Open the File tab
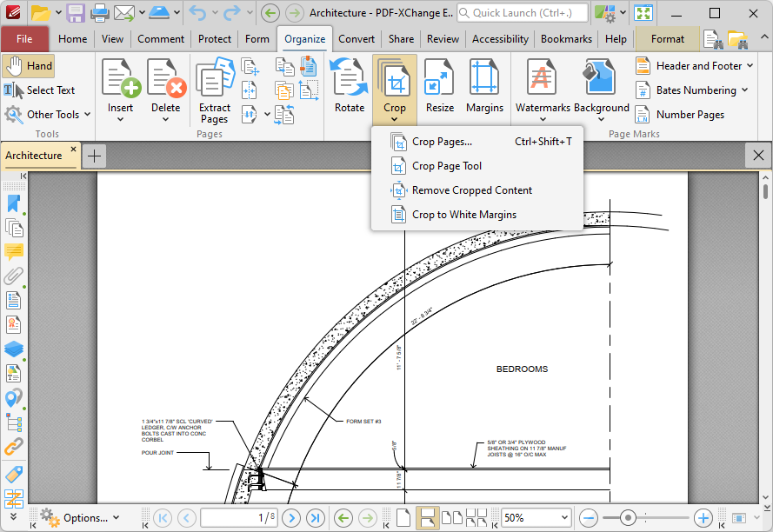Screen dimensions: 773x532 (24, 39)
